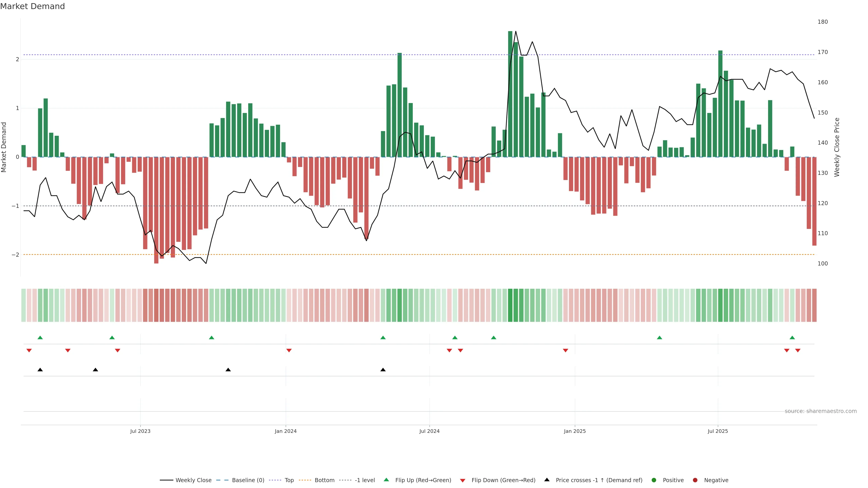Click green Flip Up triangle legend icon
The image size is (868, 488).
pyautogui.click(x=386, y=480)
